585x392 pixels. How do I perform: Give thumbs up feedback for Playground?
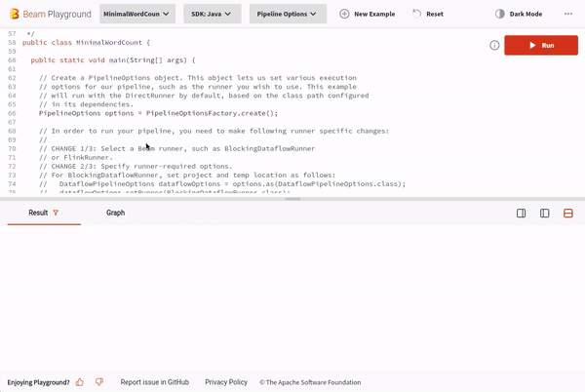[x=80, y=382]
